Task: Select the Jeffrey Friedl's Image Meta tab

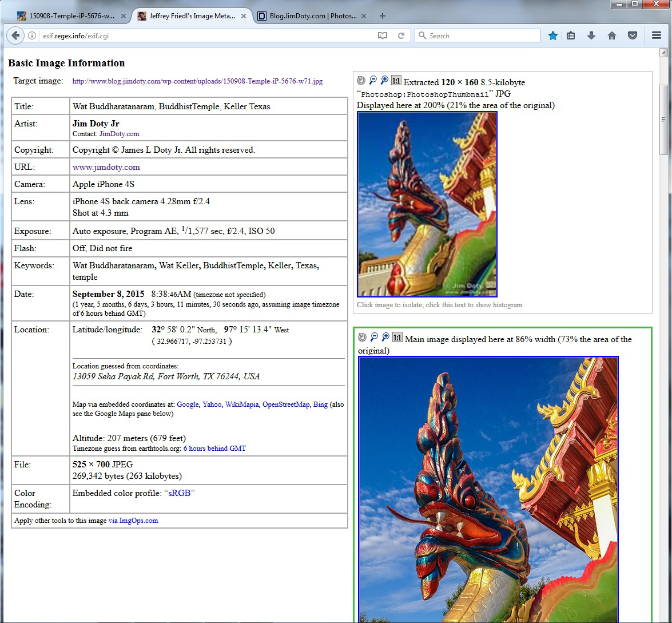Action: pyautogui.click(x=192, y=16)
